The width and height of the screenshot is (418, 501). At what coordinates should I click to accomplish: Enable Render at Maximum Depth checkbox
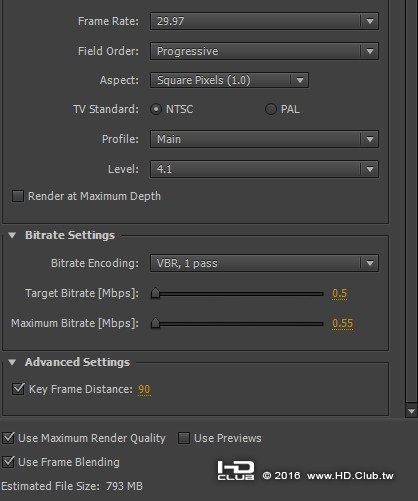[x=18, y=196]
